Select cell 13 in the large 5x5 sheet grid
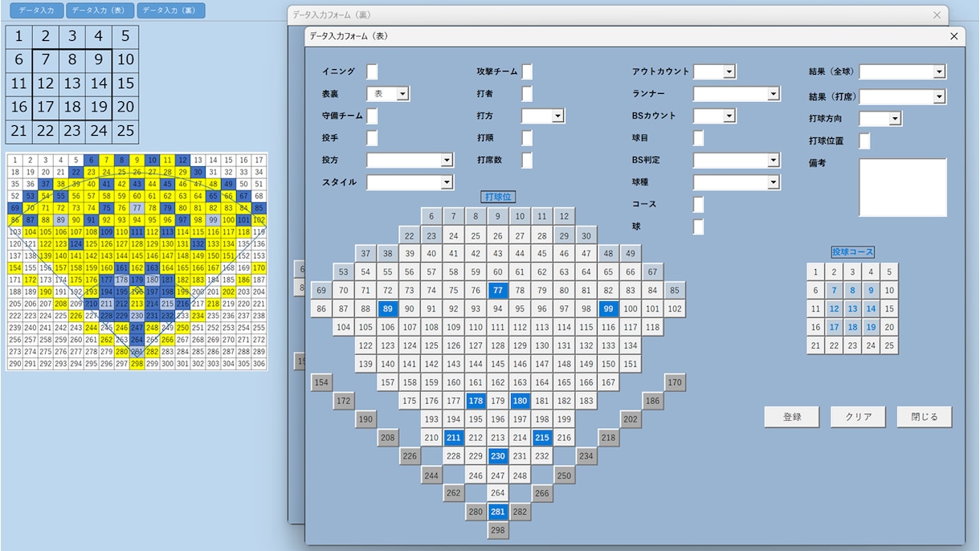Image resolution: width=980 pixels, height=551 pixels. [x=72, y=84]
